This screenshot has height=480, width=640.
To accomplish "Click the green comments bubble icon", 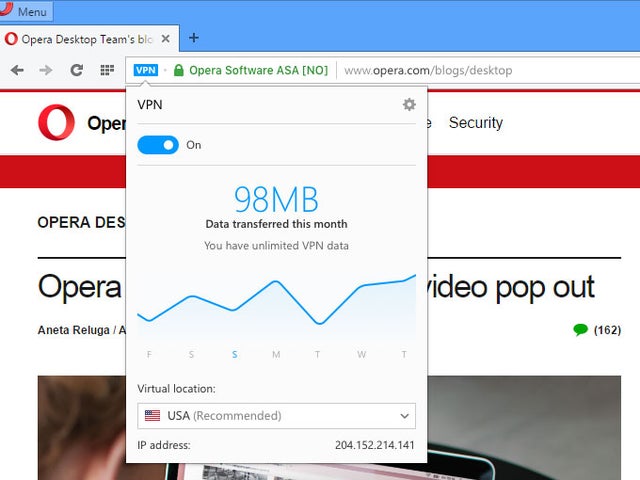I will [x=580, y=330].
